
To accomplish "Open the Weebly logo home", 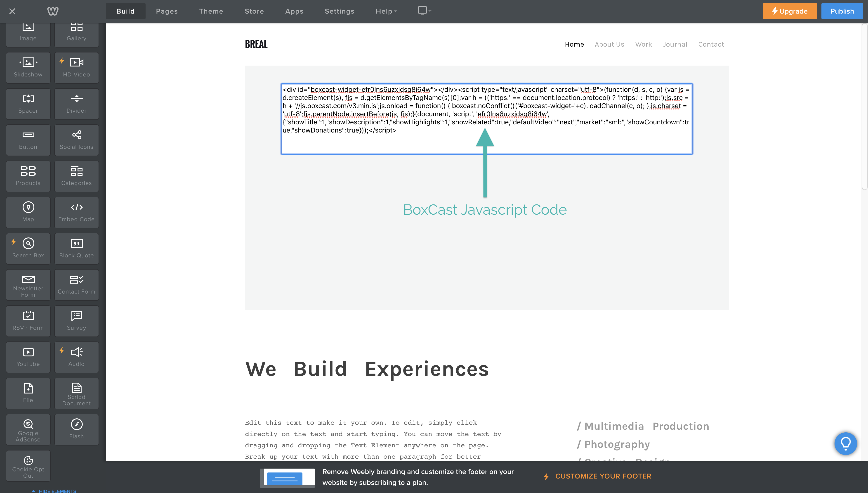I will 53,11.
